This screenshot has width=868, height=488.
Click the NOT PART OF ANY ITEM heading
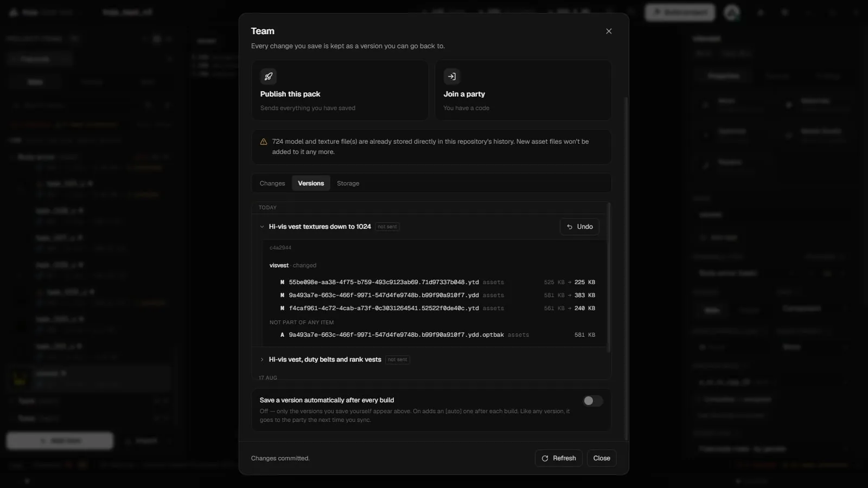coord(302,322)
